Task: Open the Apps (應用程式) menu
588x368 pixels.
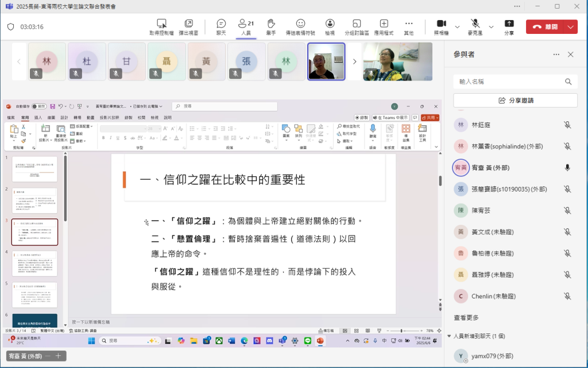Action: pos(384,27)
